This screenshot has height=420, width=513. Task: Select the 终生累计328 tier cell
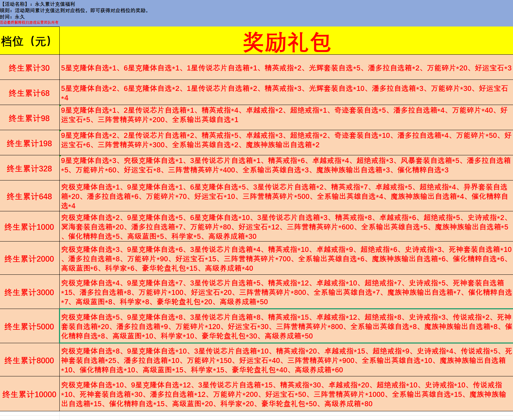point(30,168)
